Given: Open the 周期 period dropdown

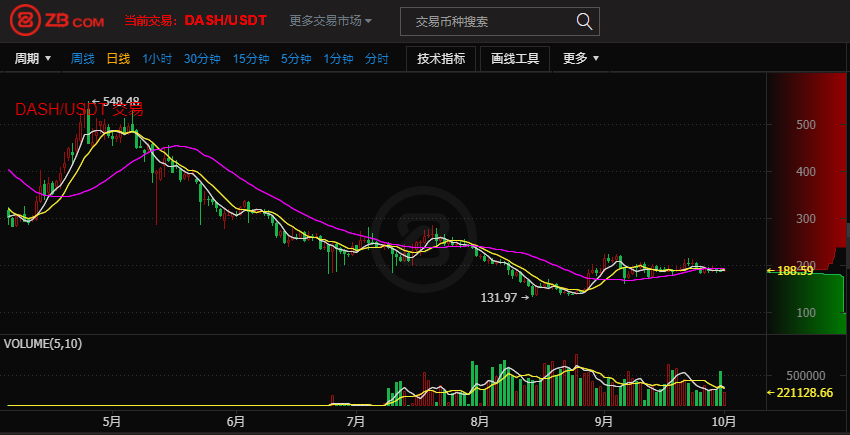Looking at the screenshot, I should 33,59.
